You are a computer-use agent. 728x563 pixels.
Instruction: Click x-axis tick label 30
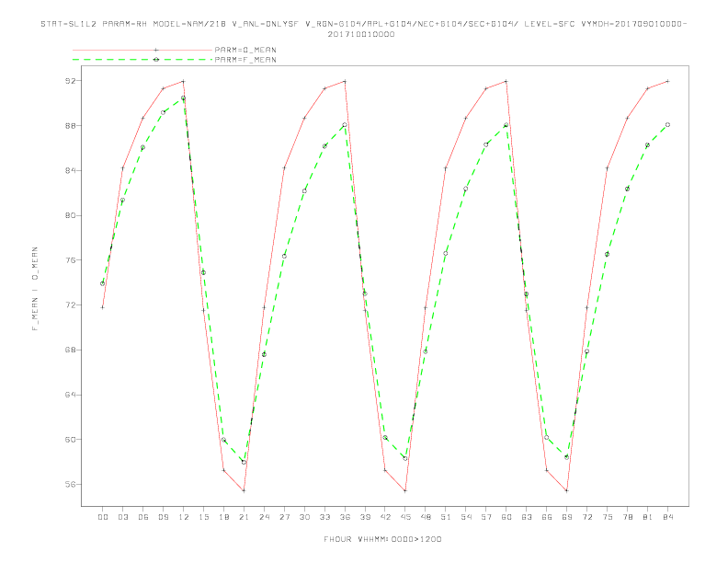[304, 517]
